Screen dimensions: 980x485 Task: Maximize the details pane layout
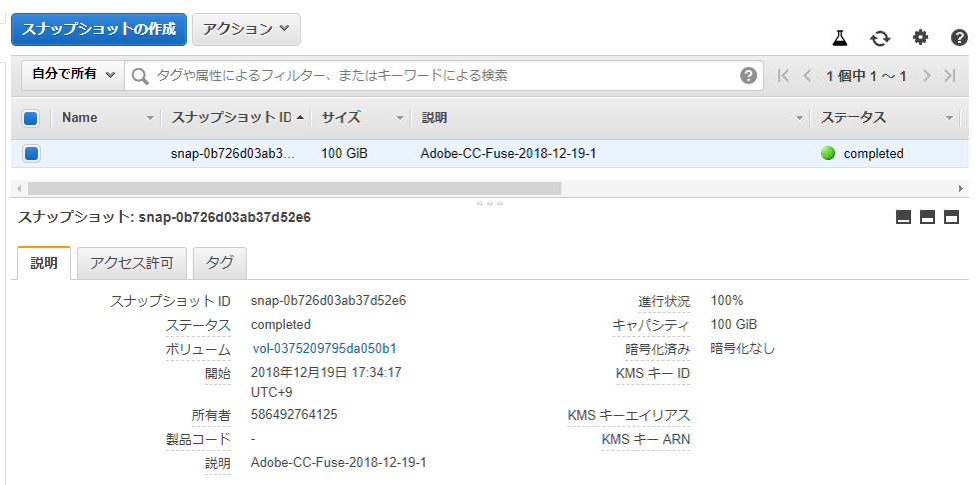point(951,217)
